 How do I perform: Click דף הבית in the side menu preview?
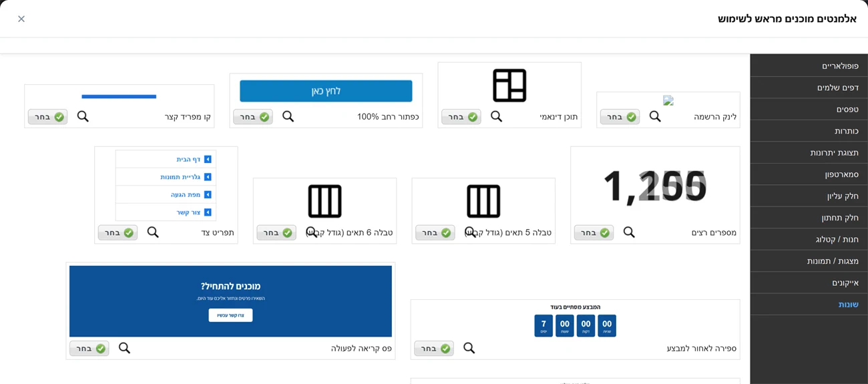click(x=166, y=159)
